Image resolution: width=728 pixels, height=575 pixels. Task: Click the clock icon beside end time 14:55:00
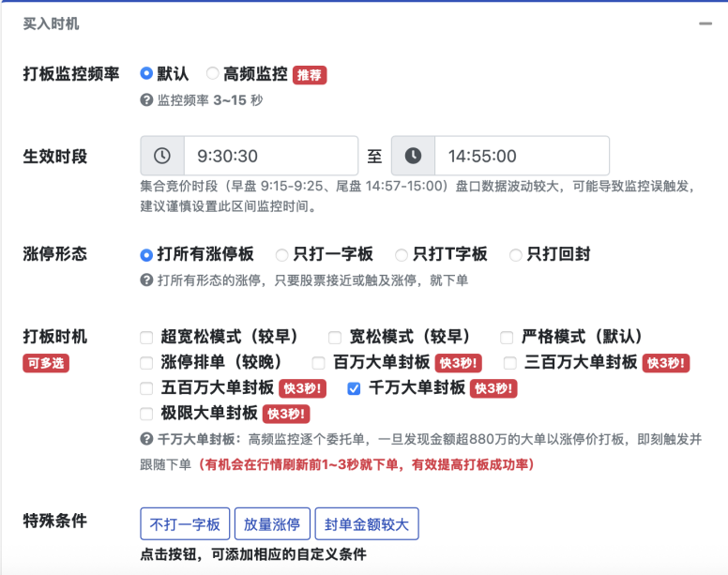click(413, 156)
